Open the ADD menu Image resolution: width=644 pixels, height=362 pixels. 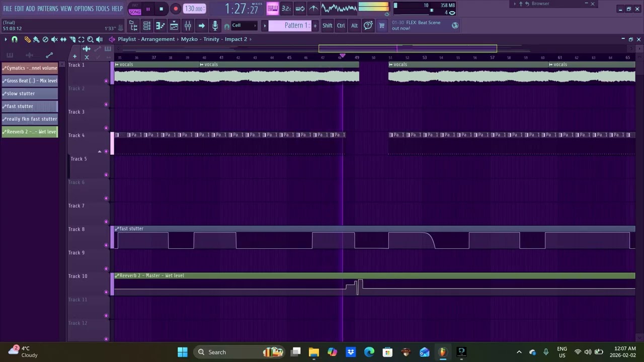pos(31,9)
